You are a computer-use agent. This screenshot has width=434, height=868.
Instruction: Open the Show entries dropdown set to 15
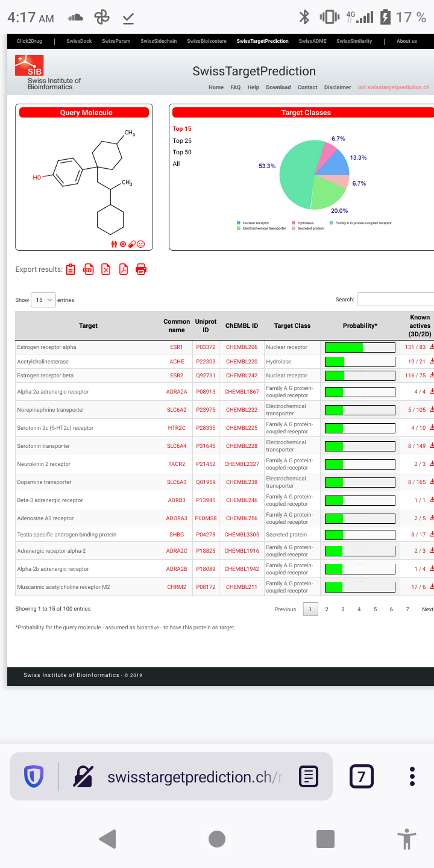tap(43, 300)
